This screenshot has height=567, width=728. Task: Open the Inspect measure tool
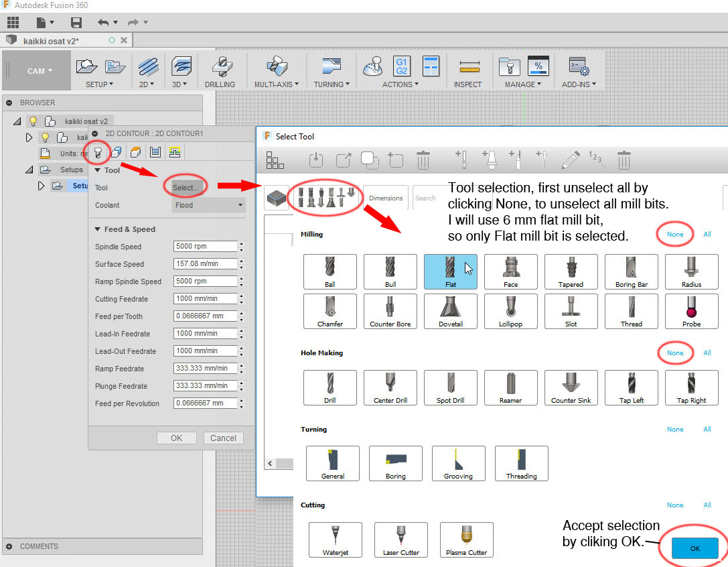[x=468, y=72]
